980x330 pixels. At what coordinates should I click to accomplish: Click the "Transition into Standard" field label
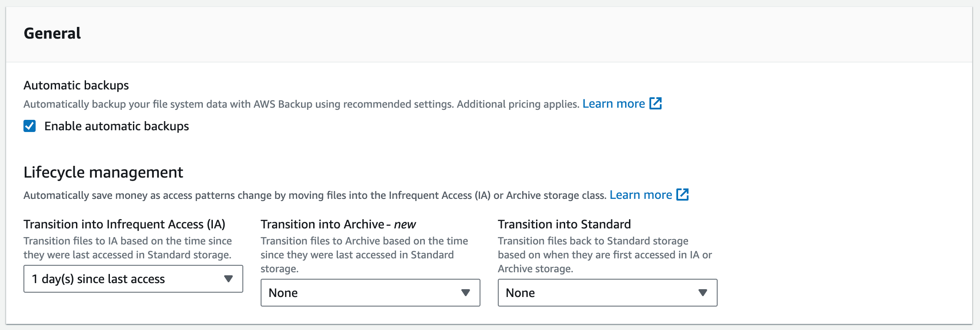pos(564,224)
